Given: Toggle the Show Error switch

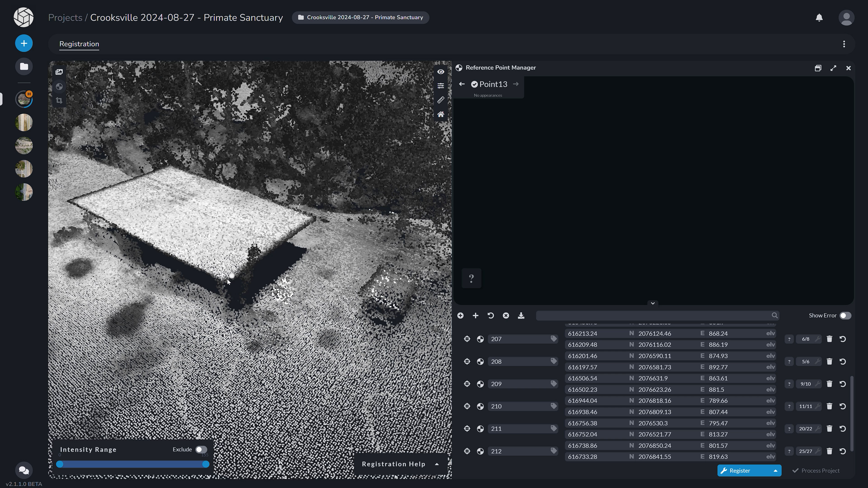Looking at the screenshot, I should (845, 316).
